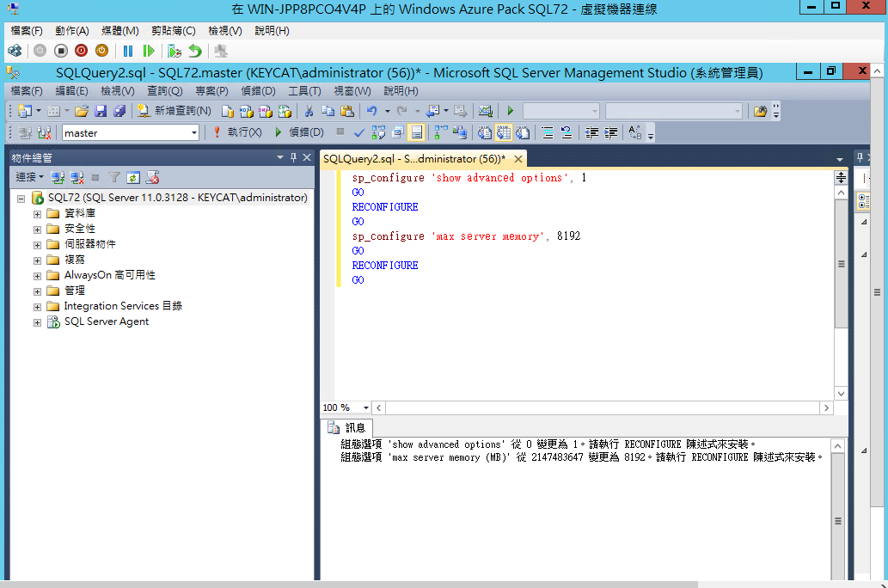The height and width of the screenshot is (588, 888).
Task: Click the 偵錯(D) debug button
Action: (299, 132)
